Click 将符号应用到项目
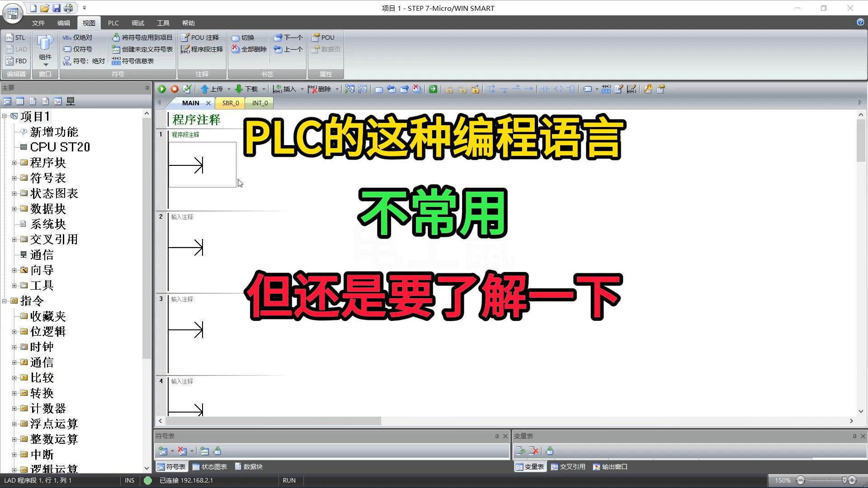The image size is (868, 488). click(x=142, y=38)
